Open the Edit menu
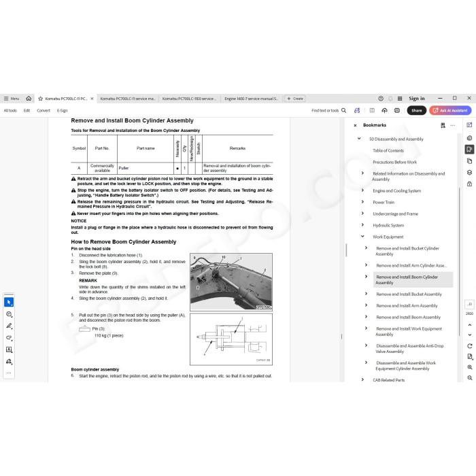This screenshot has height=476, width=476. (x=27, y=110)
